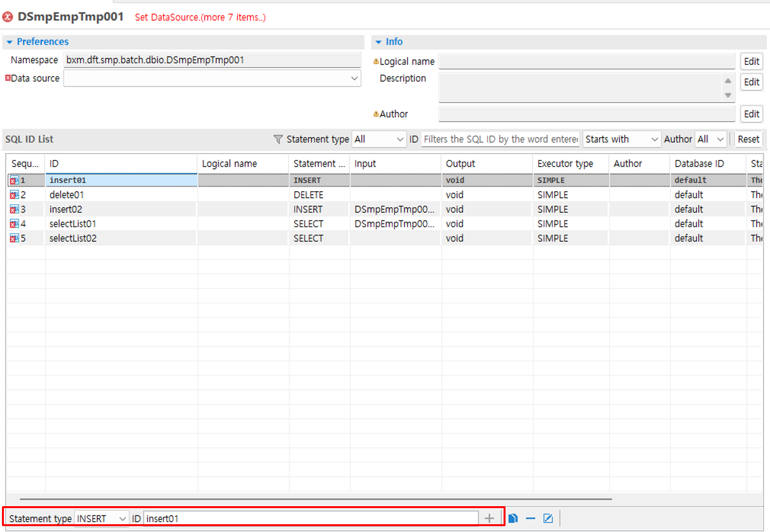Select the selectList01 ID cell
The image size is (770, 532).
121,224
